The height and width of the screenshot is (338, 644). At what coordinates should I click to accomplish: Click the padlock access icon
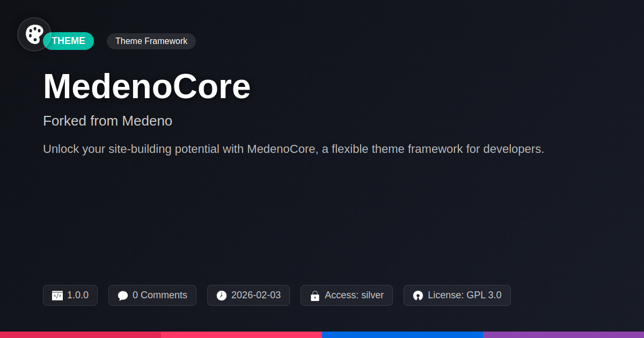[x=315, y=296]
